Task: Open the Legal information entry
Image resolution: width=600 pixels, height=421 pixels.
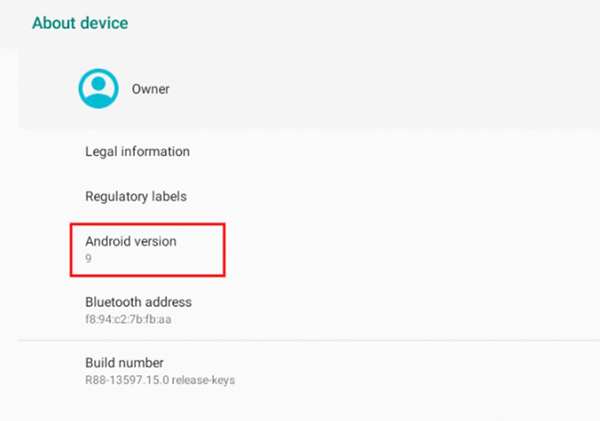Action: 309,152
